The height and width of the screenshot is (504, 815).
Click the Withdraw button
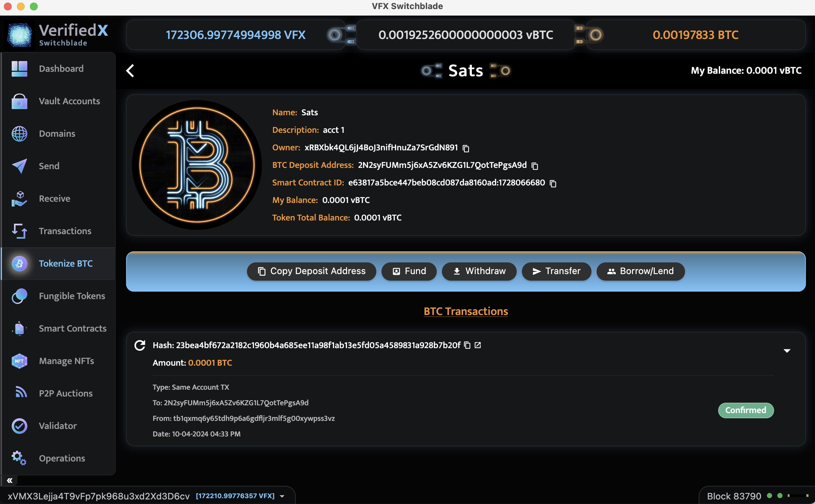(479, 271)
